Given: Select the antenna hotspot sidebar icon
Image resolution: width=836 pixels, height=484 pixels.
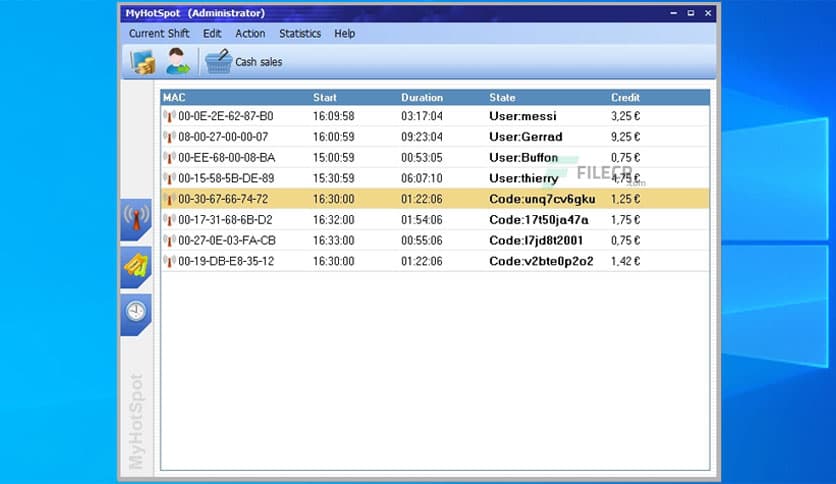Looking at the screenshot, I should (136, 219).
